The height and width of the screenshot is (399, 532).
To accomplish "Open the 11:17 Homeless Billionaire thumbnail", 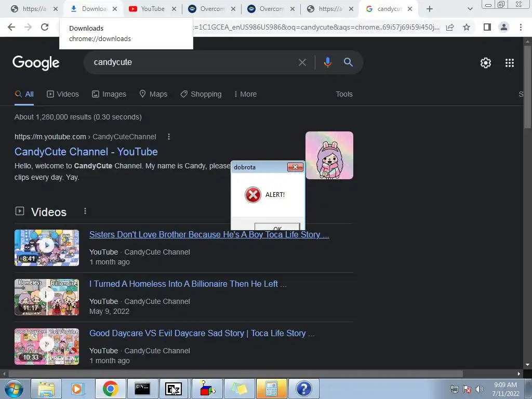I will [x=47, y=297].
